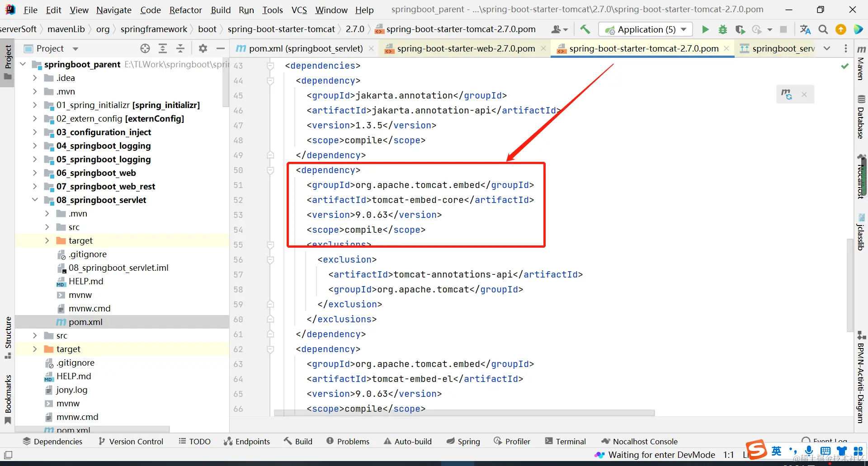Expand the 03_configuration_inject module

[35, 132]
